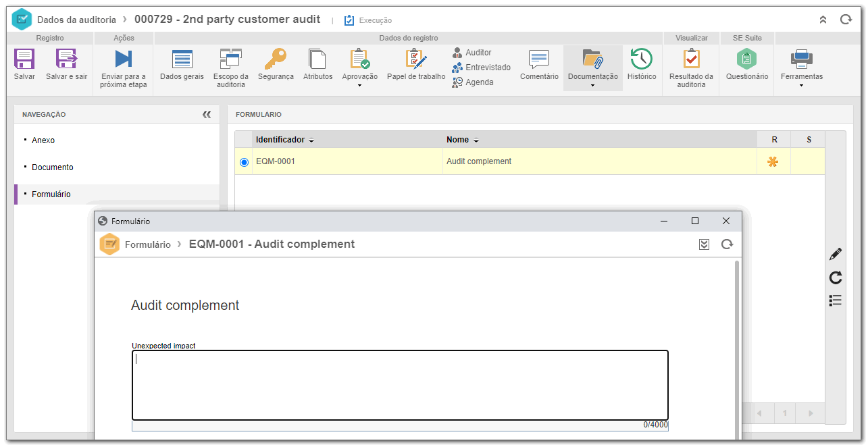Click the S column header
This screenshot has width=868, height=447.
click(x=809, y=140)
